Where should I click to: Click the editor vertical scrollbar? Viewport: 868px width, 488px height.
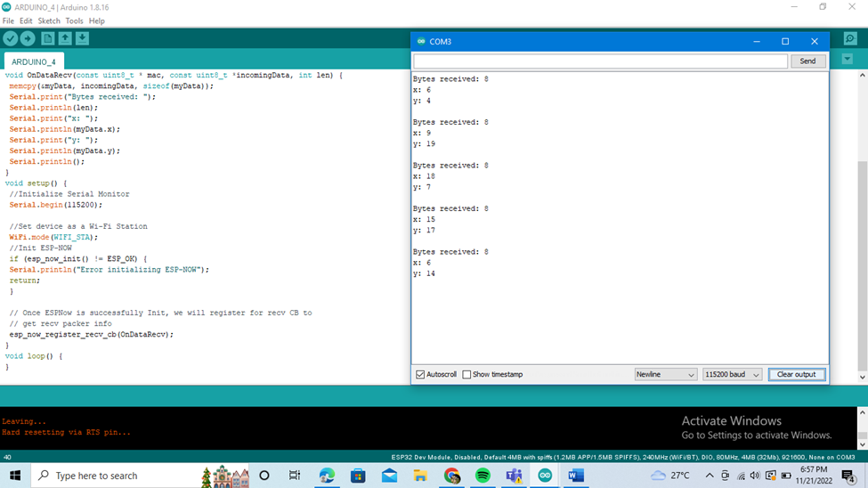863,266
